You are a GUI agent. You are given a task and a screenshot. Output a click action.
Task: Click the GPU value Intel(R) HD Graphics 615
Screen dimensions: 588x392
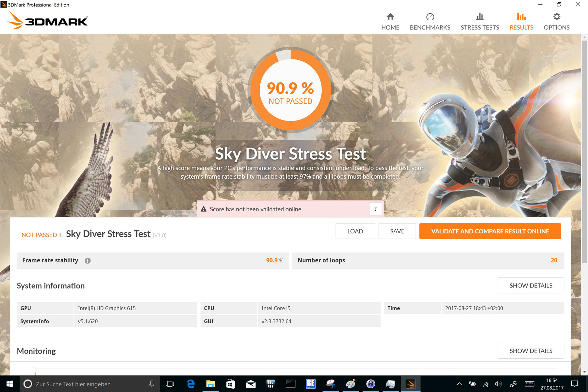click(x=107, y=308)
